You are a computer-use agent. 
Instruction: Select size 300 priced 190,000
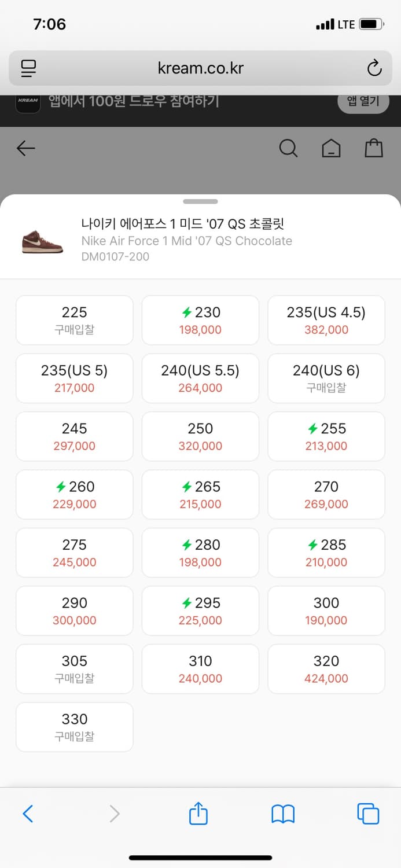coord(326,610)
